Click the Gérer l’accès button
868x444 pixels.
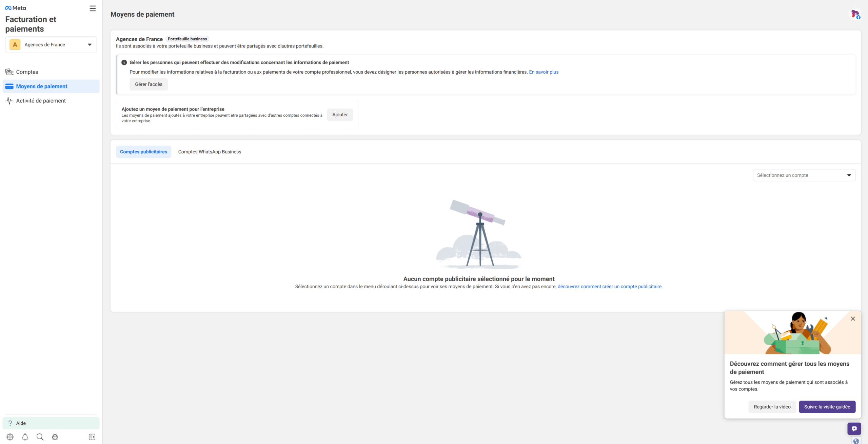149,84
